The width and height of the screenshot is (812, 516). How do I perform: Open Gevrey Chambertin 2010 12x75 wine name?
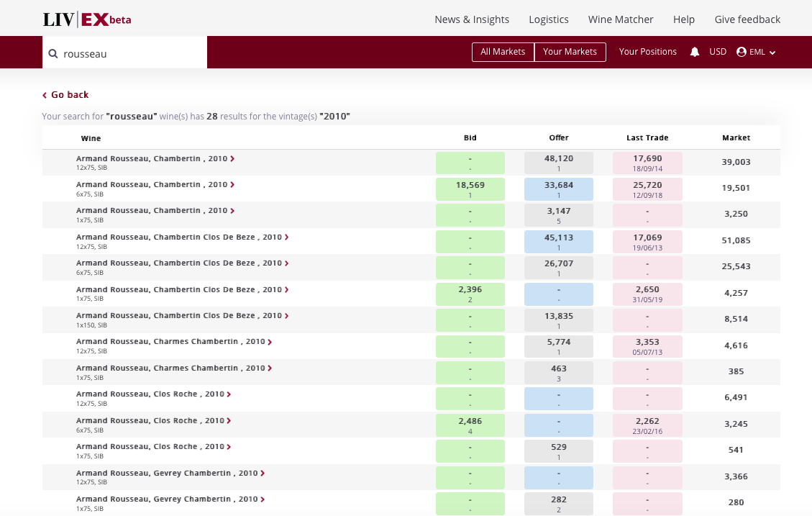(x=167, y=473)
